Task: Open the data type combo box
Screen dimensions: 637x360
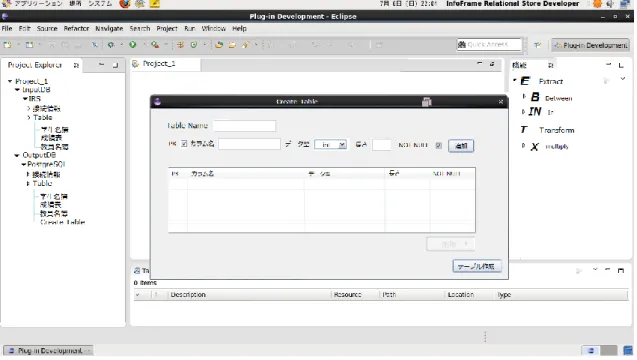Action: [x=331, y=145]
